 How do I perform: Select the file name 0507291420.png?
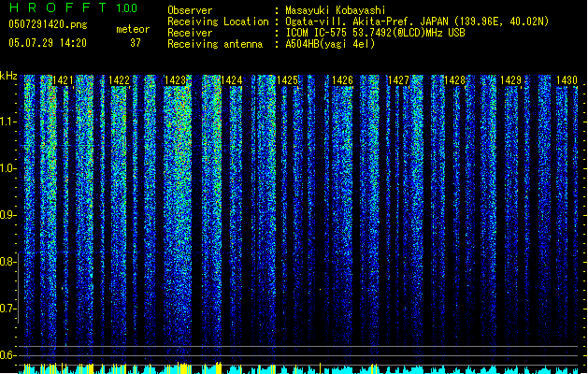tap(48, 24)
